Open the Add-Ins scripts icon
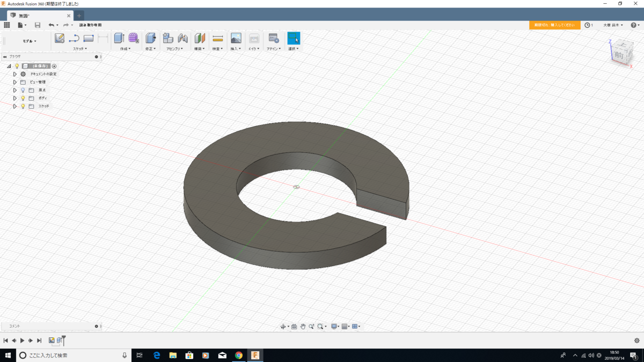The width and height of the screenshot is (644, 362). pos(274,38)
